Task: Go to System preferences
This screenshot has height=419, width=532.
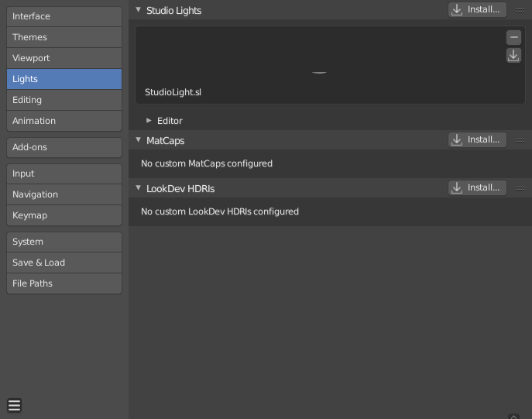Action: tap(64, 242)
